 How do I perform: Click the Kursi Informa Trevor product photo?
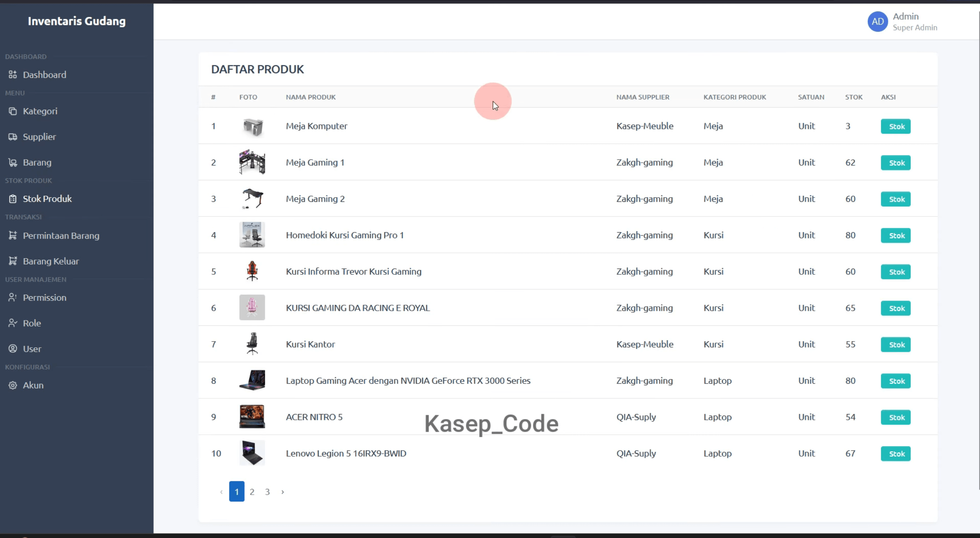click(252, 271)
